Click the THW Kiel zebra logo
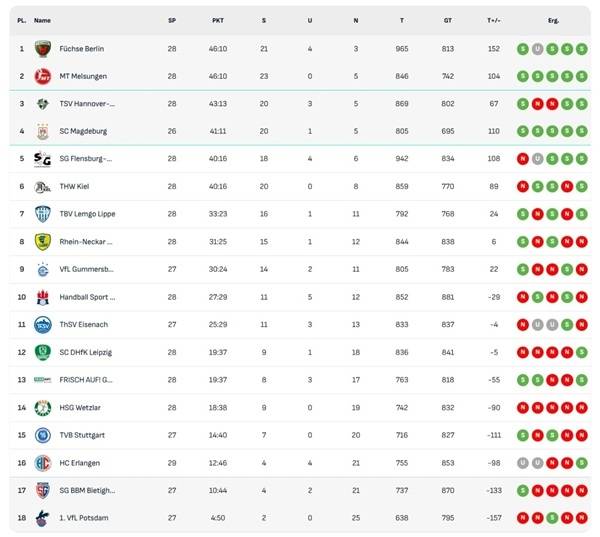Screen dimensions: 600x537 42,186
